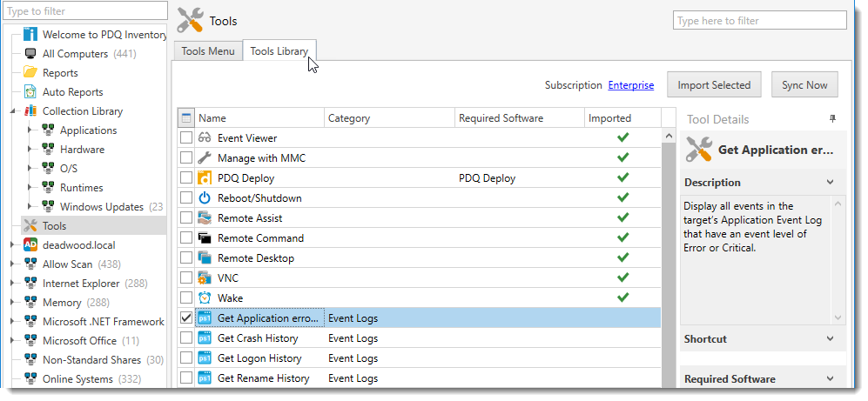868x401 pixels.
Task: Open the Enterprise subscription link
Action: click(630, 85)
